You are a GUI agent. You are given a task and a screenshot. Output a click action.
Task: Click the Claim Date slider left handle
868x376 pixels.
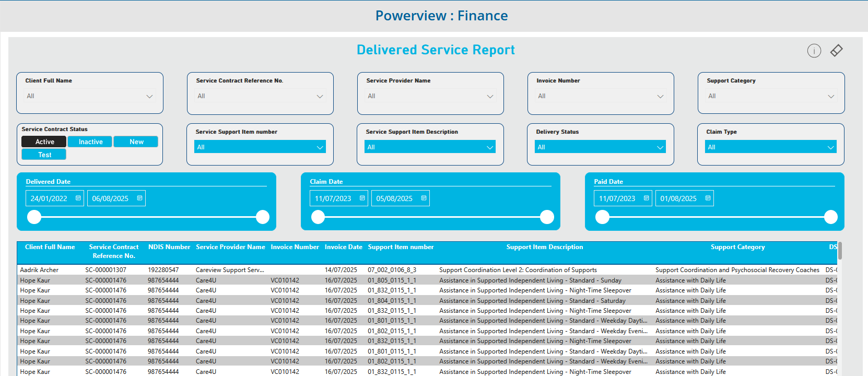pyautogui.click(x=318, y=217)
